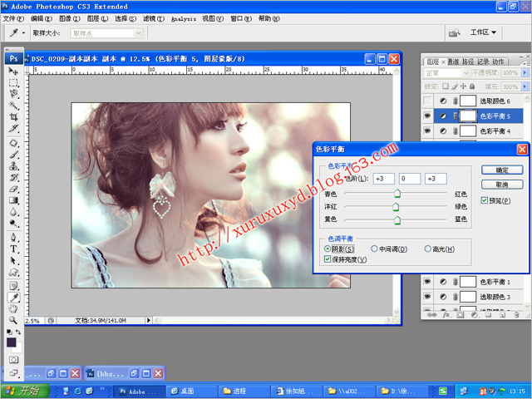Screen dimensions: 532x399
Task: Select the Eraser tool
Action: 13,189
